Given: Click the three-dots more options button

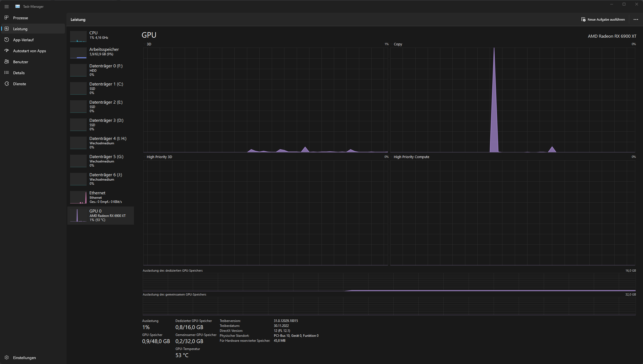Looking at the screenshot, I should click(x=636, y=20).
